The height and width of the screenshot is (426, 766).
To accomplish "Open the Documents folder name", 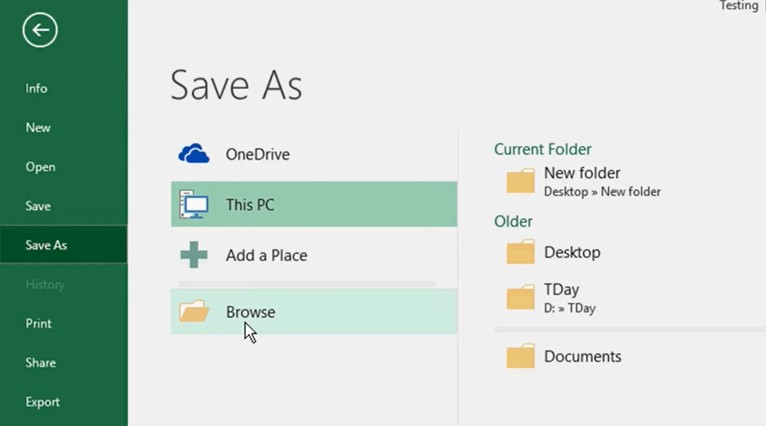I will click(x=582, y=356).
